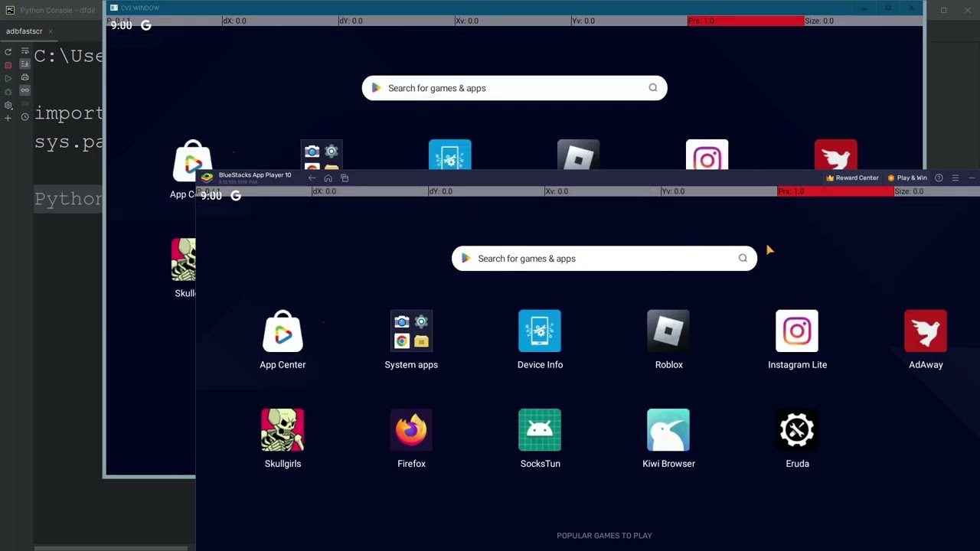This screenshot has height=551, width=980.
Task: Open AdAway in the BlueStacks window
Action: 926,341
